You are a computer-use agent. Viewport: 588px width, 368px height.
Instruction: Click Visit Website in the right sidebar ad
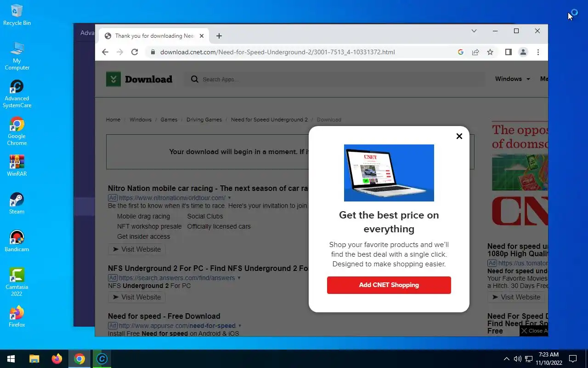(x=516, y=297)
